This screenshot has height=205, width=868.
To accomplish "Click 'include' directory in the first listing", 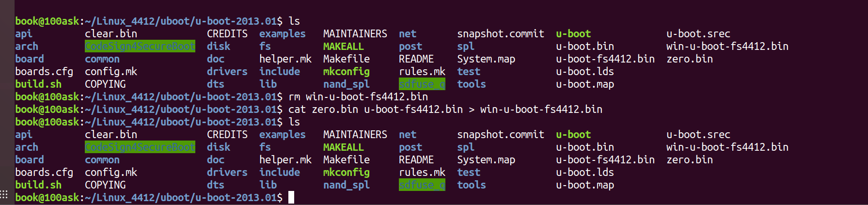I will pos(280,71).
